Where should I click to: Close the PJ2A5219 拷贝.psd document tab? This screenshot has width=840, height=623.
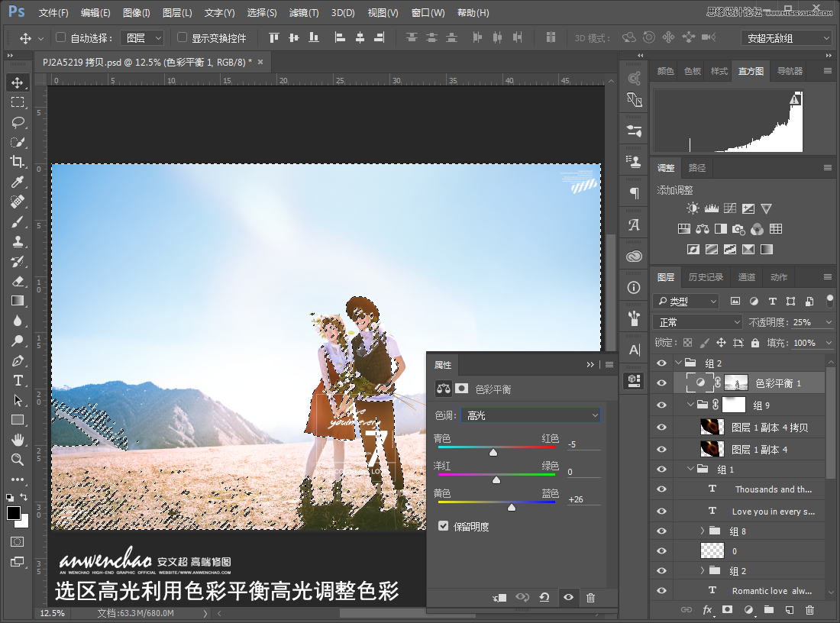click(260, 62)
